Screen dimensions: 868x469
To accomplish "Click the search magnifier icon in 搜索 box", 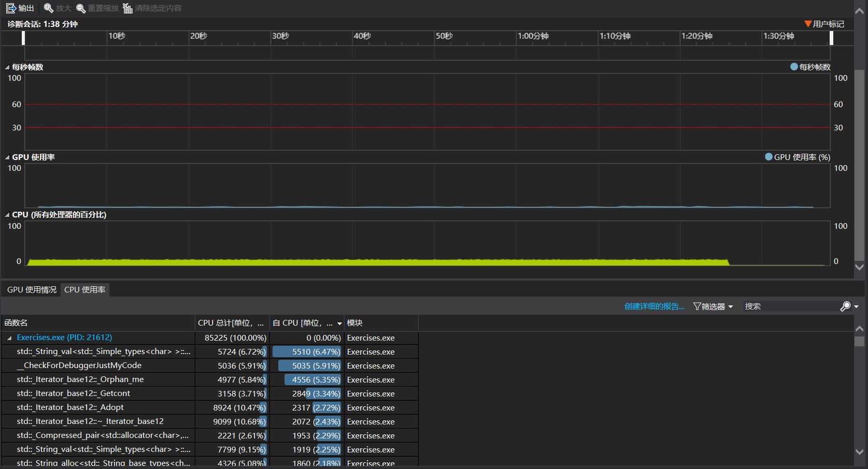I will click(845, 306).
